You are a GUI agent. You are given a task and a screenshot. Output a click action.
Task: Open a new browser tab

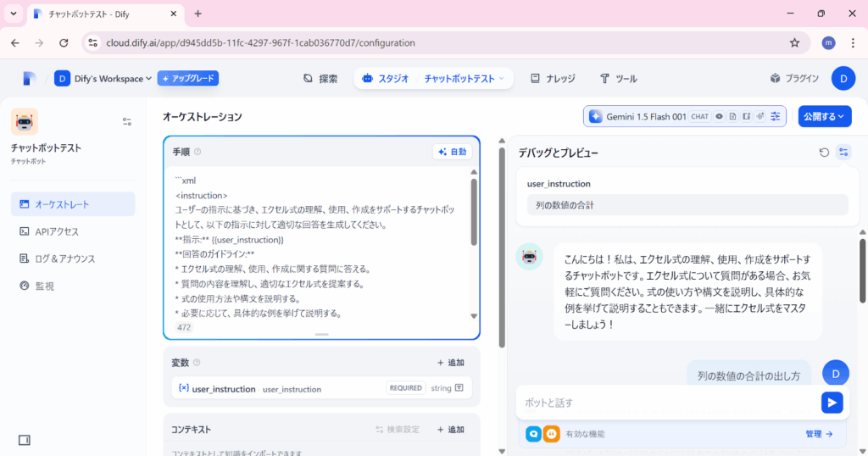(198, 14)
